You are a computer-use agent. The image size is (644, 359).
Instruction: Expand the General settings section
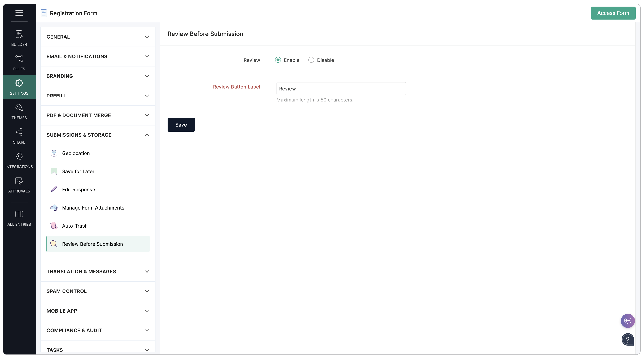(98, 37)
